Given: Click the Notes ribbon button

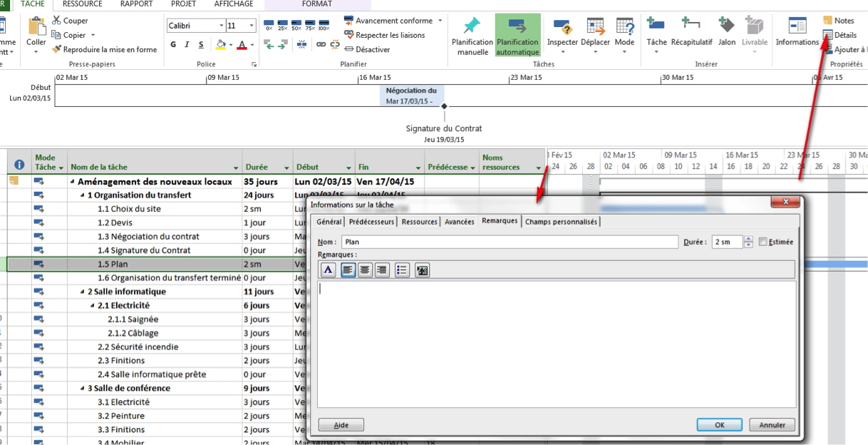Looking at the screenshot, I should (838, 21).
